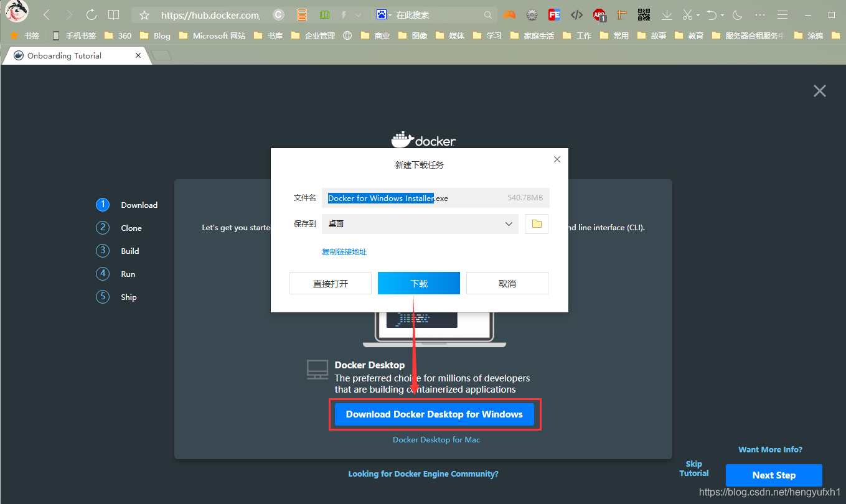
Task: Open the Microsoft 网站 bookmarks folder
Action: click(x=212, y=35)
